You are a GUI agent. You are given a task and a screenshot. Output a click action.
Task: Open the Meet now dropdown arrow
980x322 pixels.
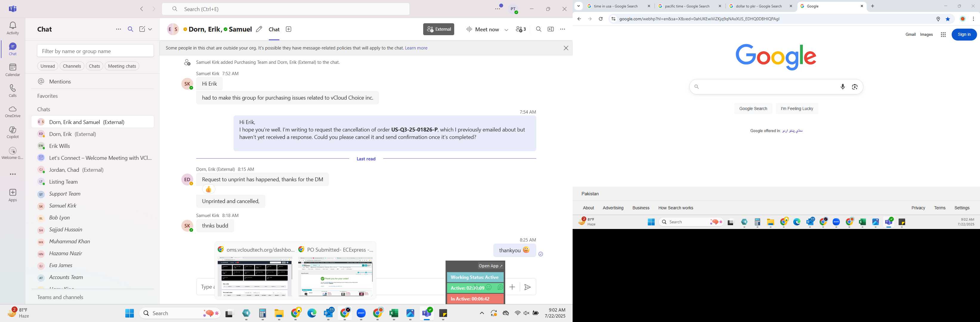point(506,30)
